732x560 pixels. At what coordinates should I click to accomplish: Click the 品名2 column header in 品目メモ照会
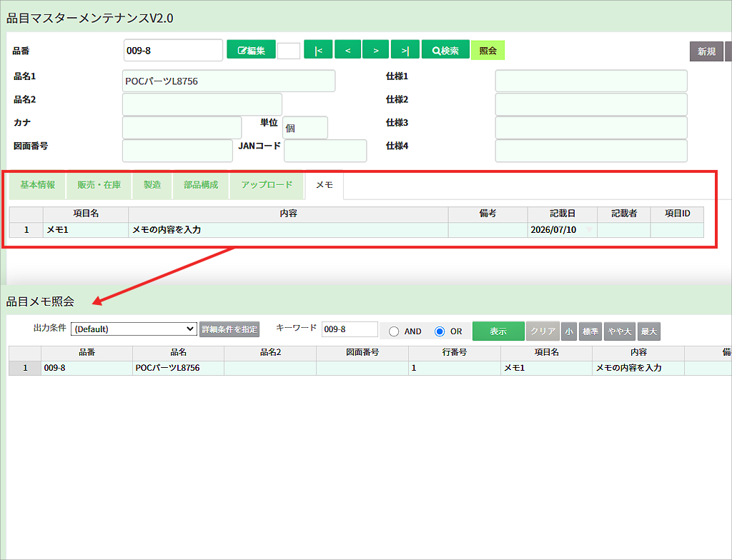click(270, 353)
